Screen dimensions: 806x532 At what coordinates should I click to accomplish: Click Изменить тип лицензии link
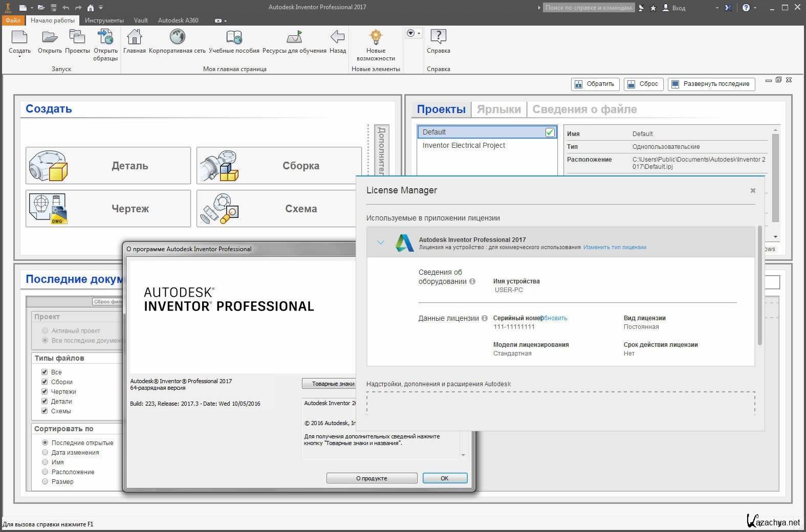click(x=615, y=247)
